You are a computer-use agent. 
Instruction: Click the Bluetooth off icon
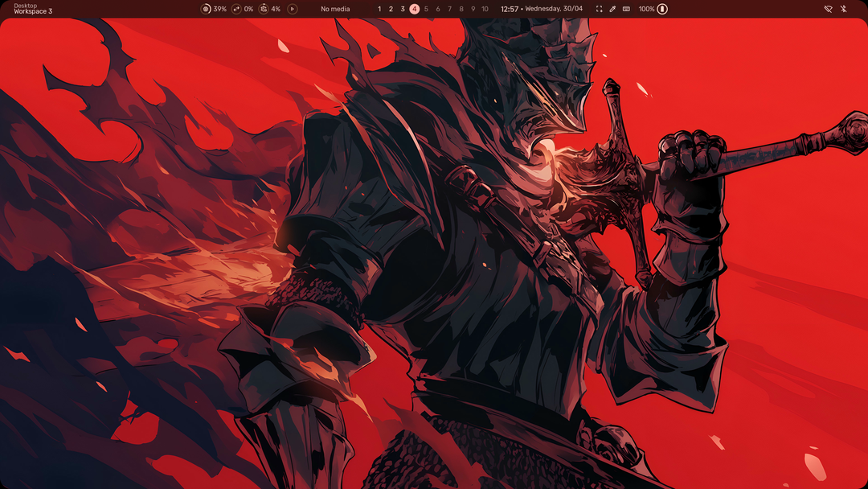click(x=844, y=9)
